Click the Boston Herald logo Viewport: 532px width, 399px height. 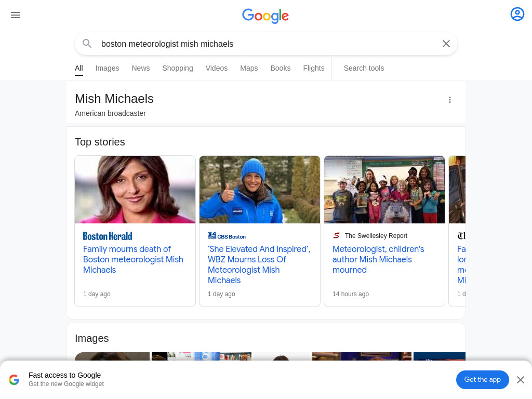coord(108,236)
